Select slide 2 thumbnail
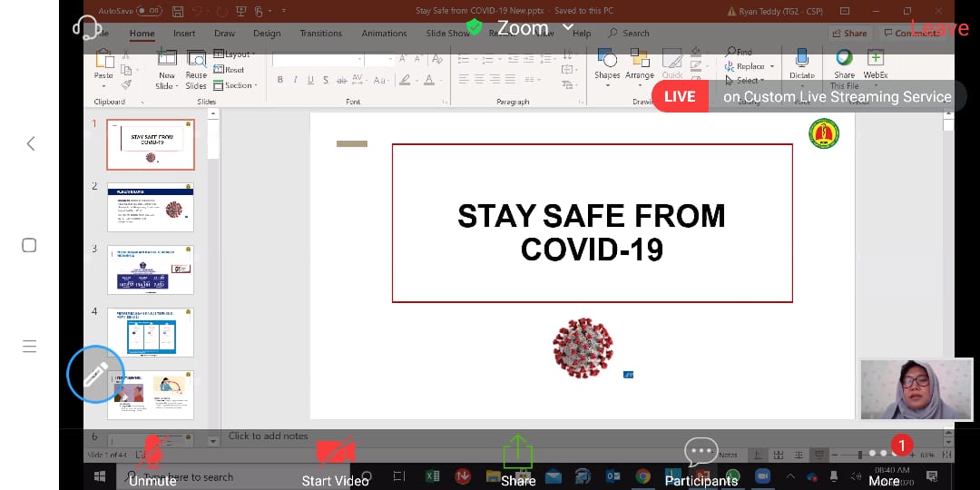Image resolution: width=980 pixels, height=490 pixels. 151,208
